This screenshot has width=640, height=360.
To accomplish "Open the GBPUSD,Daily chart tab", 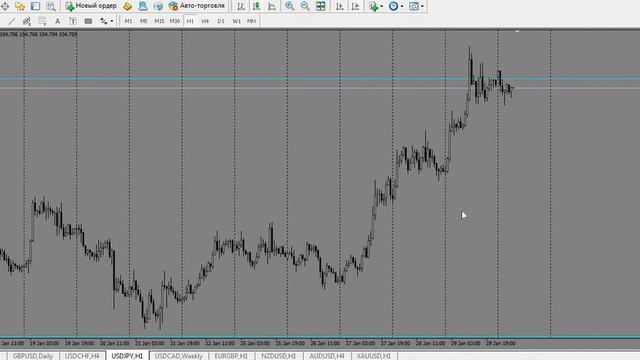I will [x=33, y=356].
